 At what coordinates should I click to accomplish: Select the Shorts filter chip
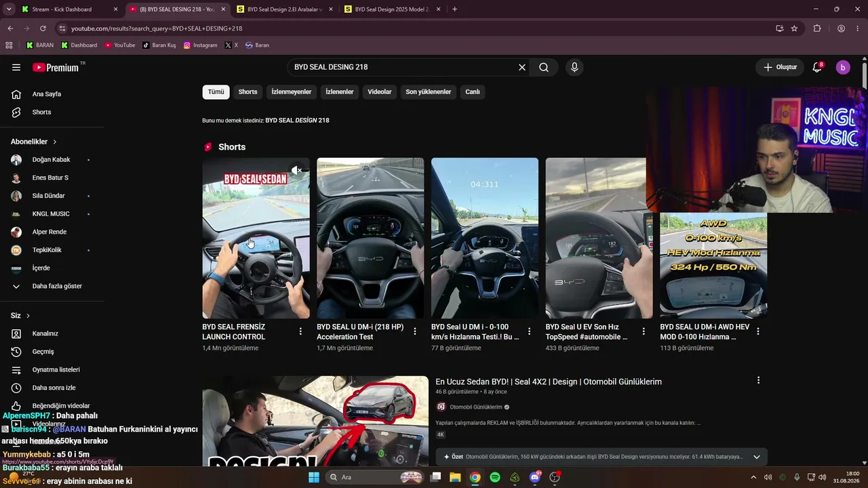[248, 92]
